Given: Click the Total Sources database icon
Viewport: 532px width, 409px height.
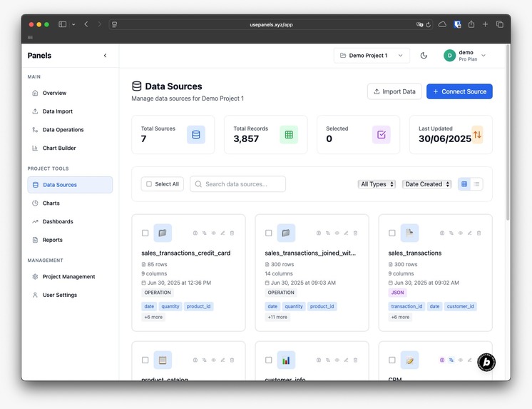Looking at the screenshot, I should 196,134.
